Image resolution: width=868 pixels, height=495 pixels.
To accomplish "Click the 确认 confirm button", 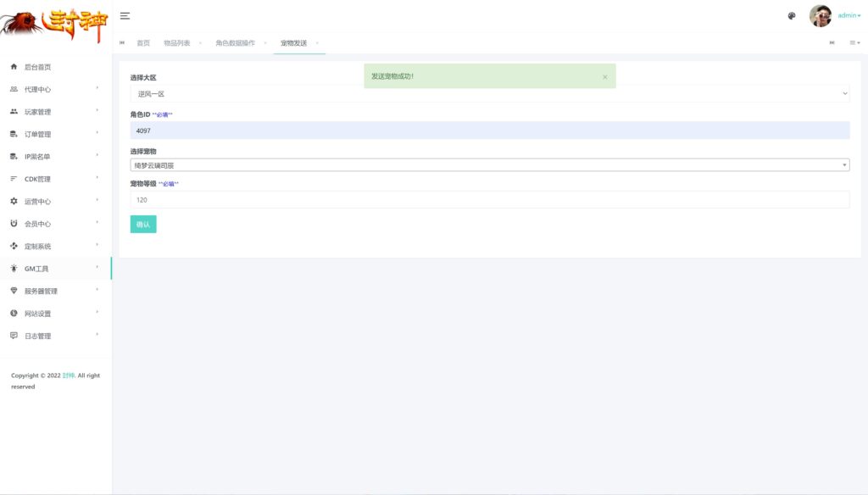I will pyautogui.click(x=143, y=225).
